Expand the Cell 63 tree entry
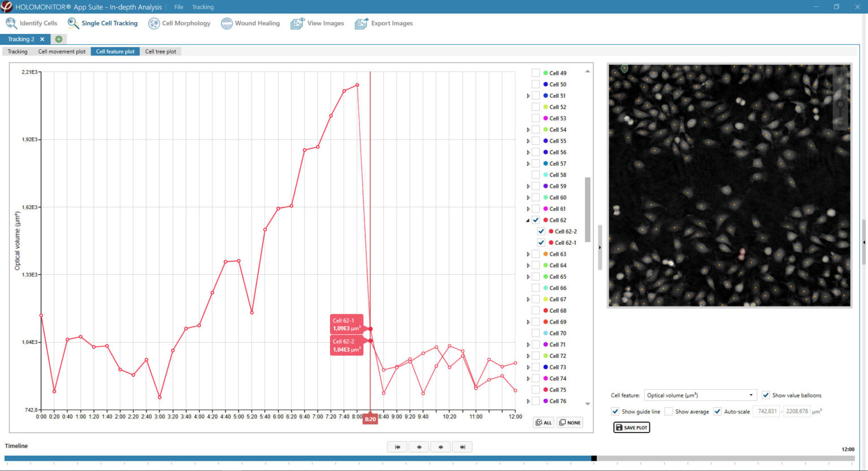The height and width of the screenshot is (471, 868). [527, 253]
